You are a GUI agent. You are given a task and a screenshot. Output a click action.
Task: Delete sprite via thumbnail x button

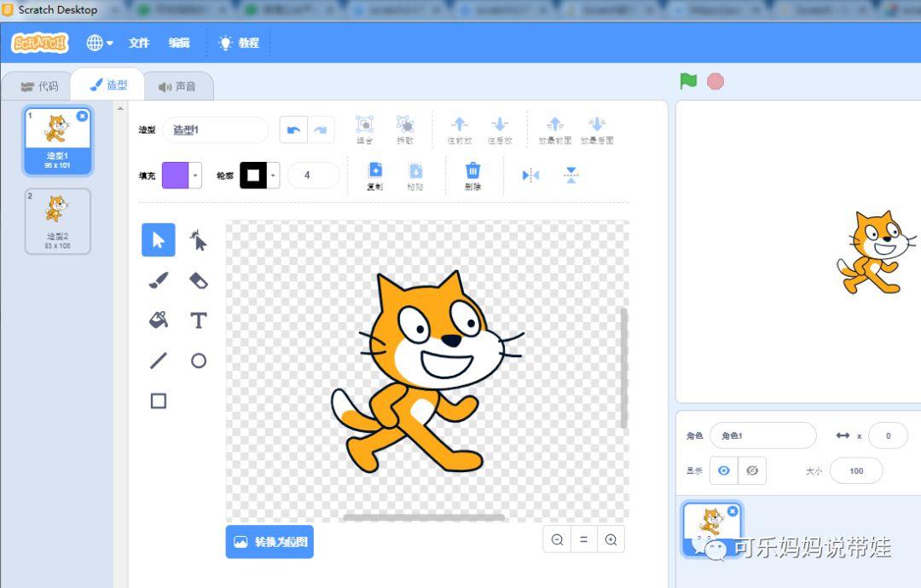(733, 511)
